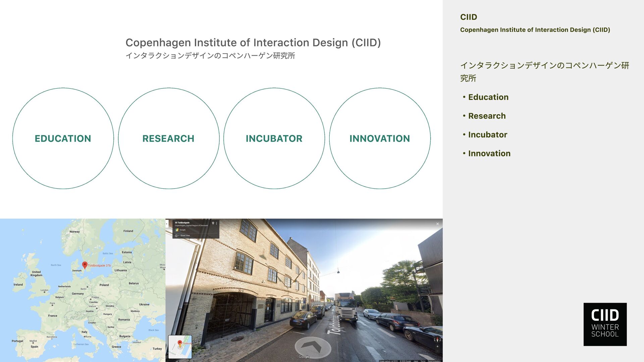Close the Street View panel with X
This screenshot has width=644, height=362.
437,224
